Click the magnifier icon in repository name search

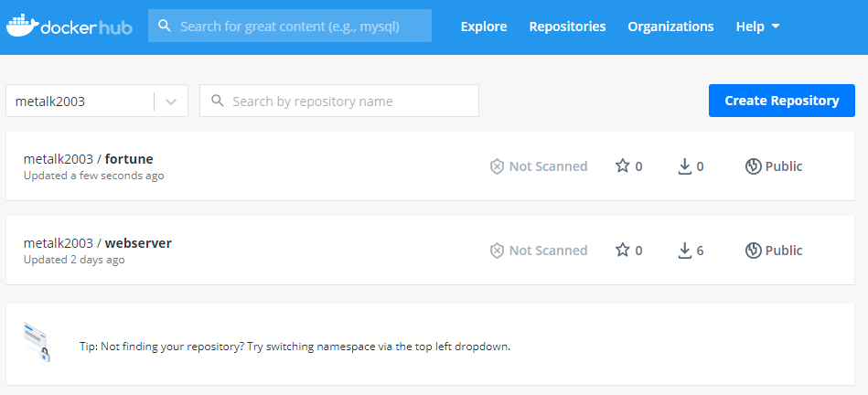218,101
